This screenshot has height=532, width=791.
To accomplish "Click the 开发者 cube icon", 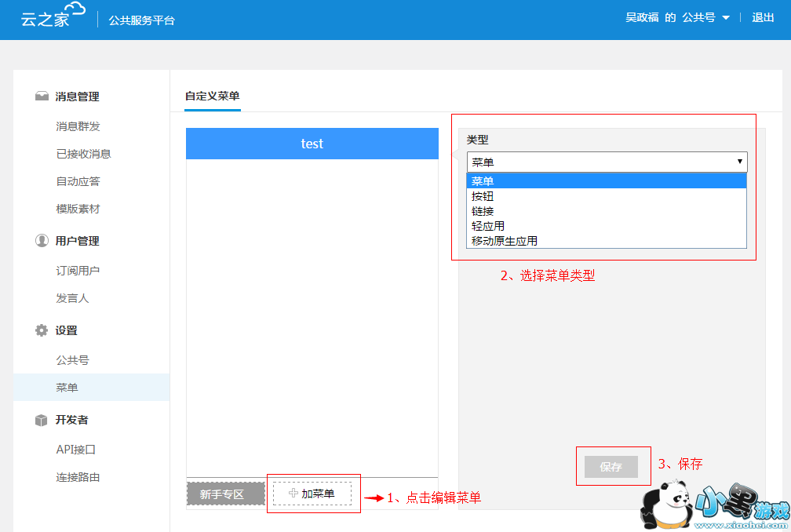I will pos(42,420).
